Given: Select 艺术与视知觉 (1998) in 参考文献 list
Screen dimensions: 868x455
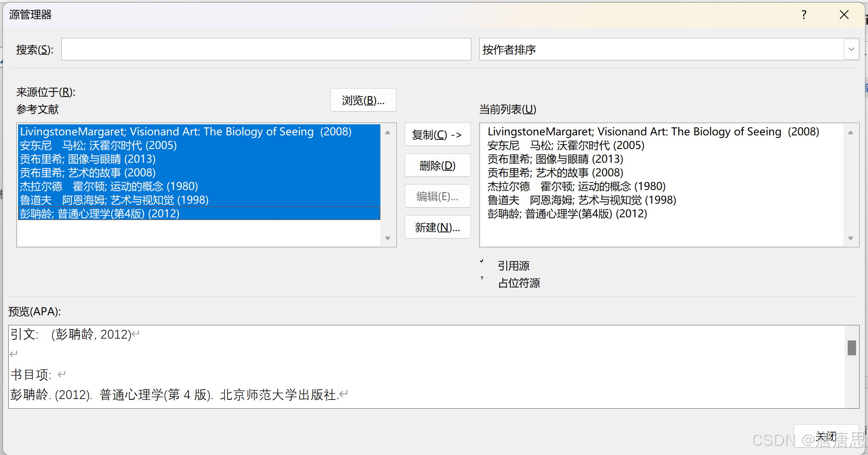Looking at the screenshot, I should 199,200.
